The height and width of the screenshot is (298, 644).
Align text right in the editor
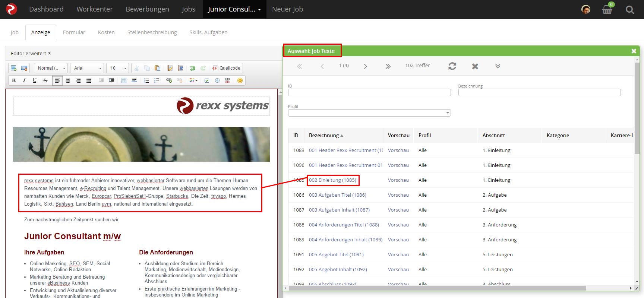[x=78, y=80]
